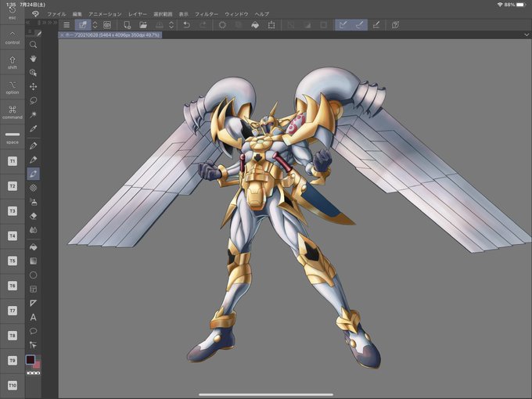The height and width of the screenshot is (399, 532).
Task: Collapse the tool palette with double arrows
Action: point(28,23)
